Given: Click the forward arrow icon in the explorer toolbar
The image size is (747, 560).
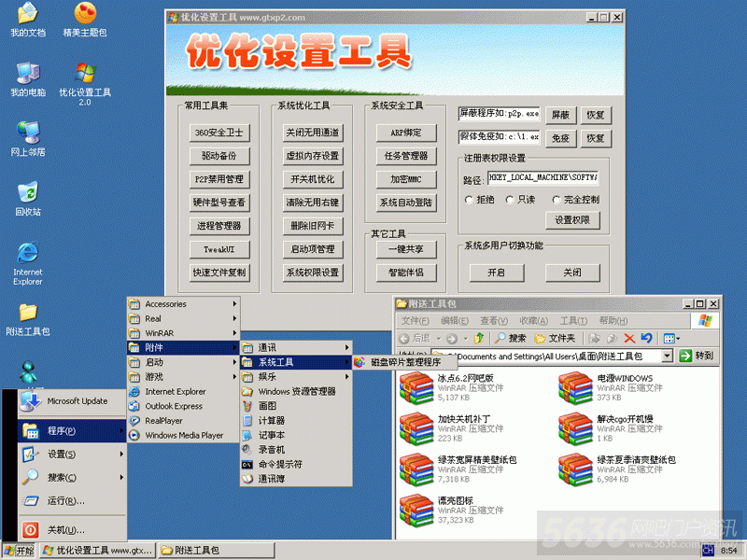Looking at the screenshot, I should click(452, 339).
